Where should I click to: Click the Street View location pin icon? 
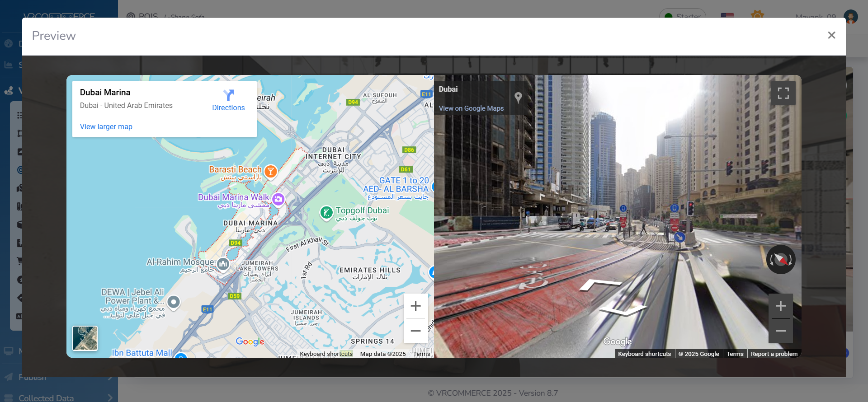pyautogui.click(x=518, y=97)
